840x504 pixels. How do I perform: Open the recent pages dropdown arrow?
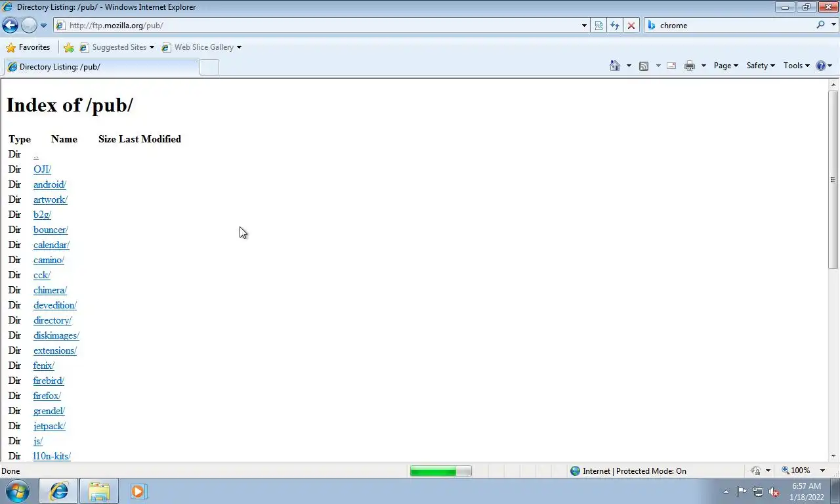click(43, 26)
